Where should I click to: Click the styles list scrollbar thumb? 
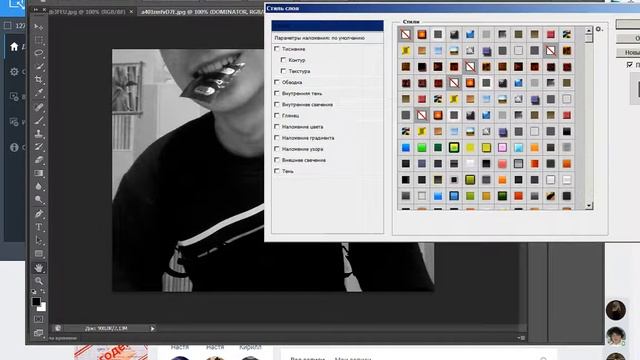tap(589, 38)
